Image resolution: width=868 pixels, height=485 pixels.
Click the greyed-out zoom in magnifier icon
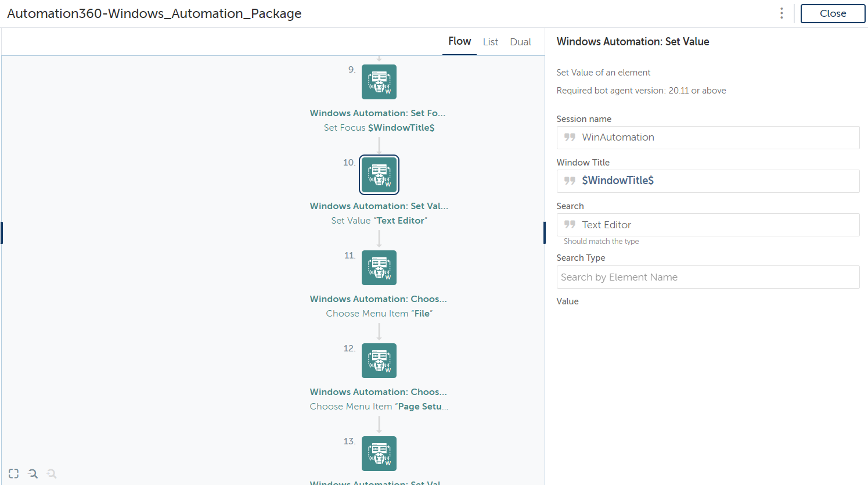tap(52, 473)
